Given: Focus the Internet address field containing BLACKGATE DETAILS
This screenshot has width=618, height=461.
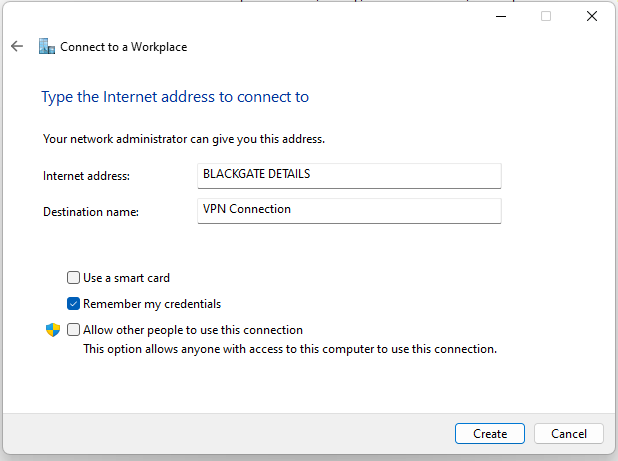Looking at the screenshot, I should (x=349, y=176).
